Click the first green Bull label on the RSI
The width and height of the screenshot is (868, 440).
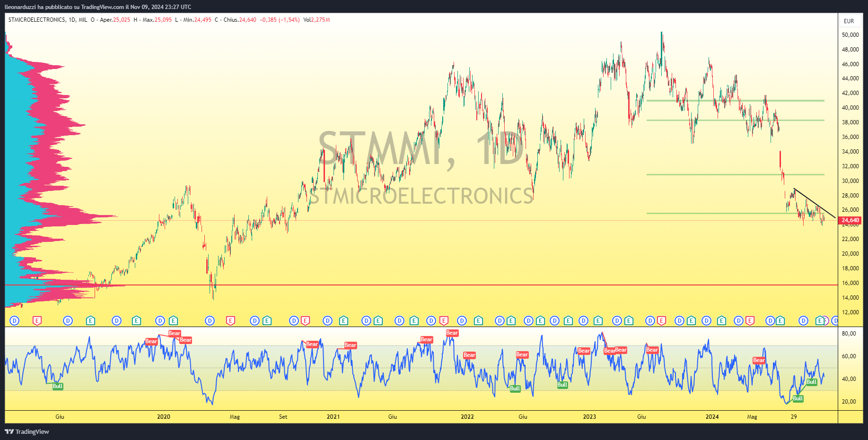point(58,386)
